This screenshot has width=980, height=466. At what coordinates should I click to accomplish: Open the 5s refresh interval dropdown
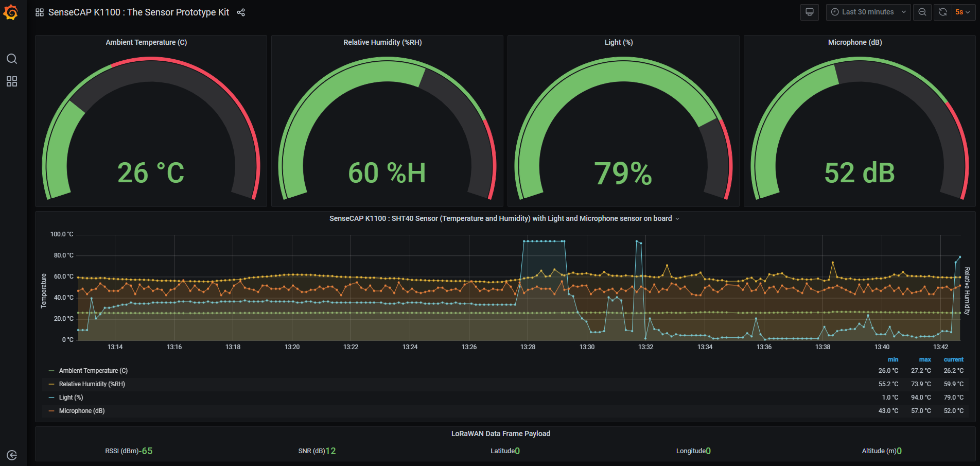click(963, 12)
